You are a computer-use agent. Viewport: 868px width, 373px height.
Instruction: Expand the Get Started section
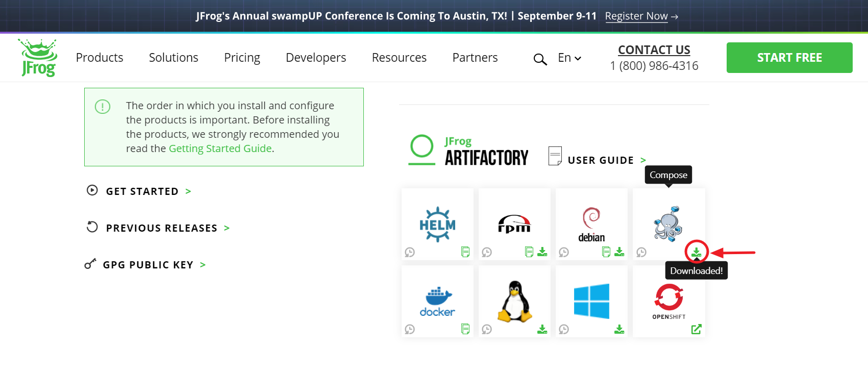pyautogui.click(x=142, y=191)
